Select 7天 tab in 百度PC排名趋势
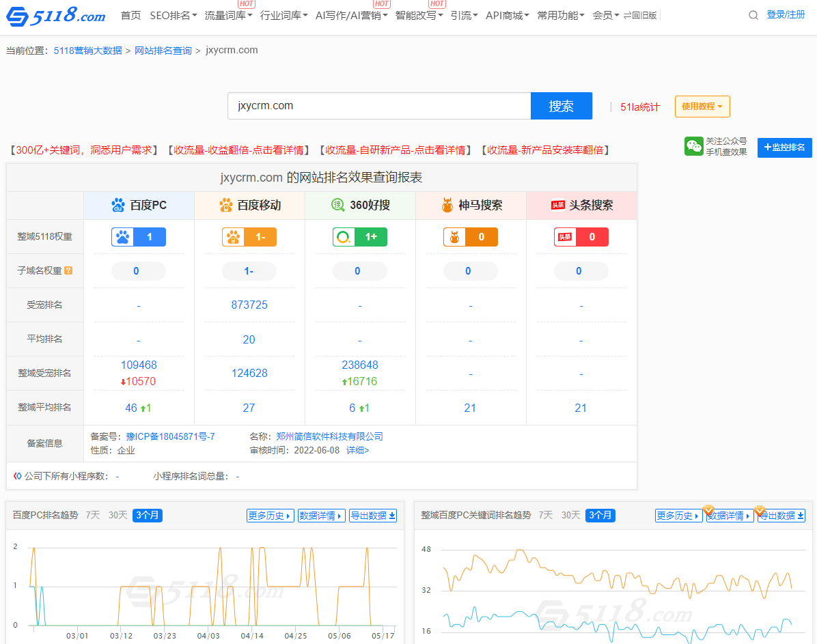This screenshot has height=644, width=817. pos(93,516)
